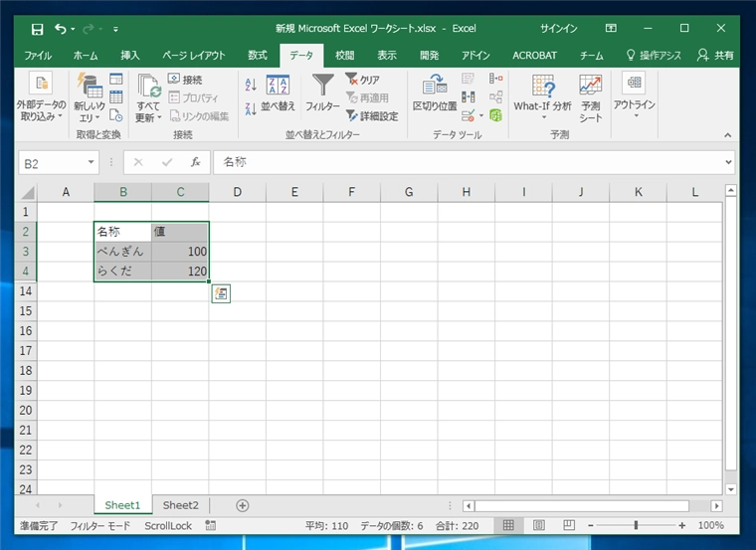Toggle フィルター funnel button
The width and height of the screenshot is (756, 550).
click(322, 92)
